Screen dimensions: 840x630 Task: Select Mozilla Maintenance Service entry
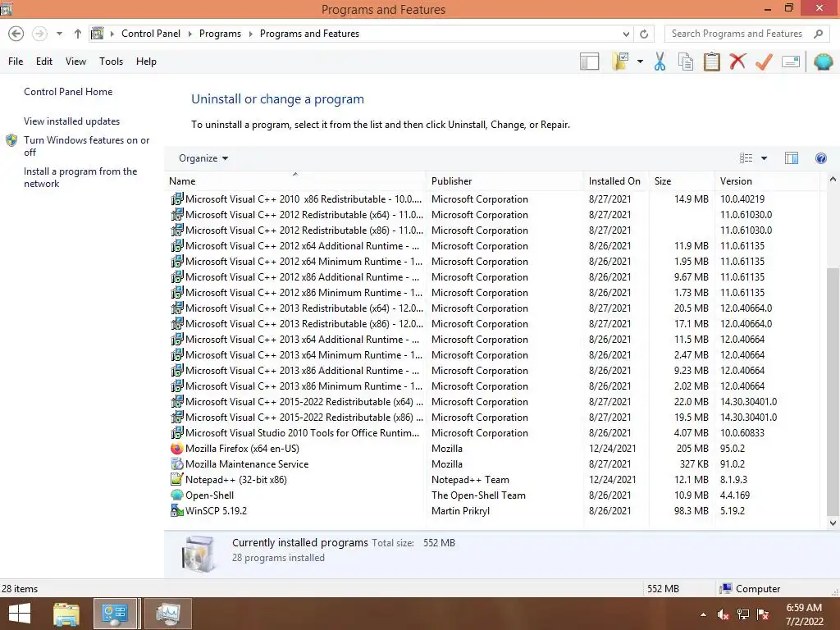[493, 464]
